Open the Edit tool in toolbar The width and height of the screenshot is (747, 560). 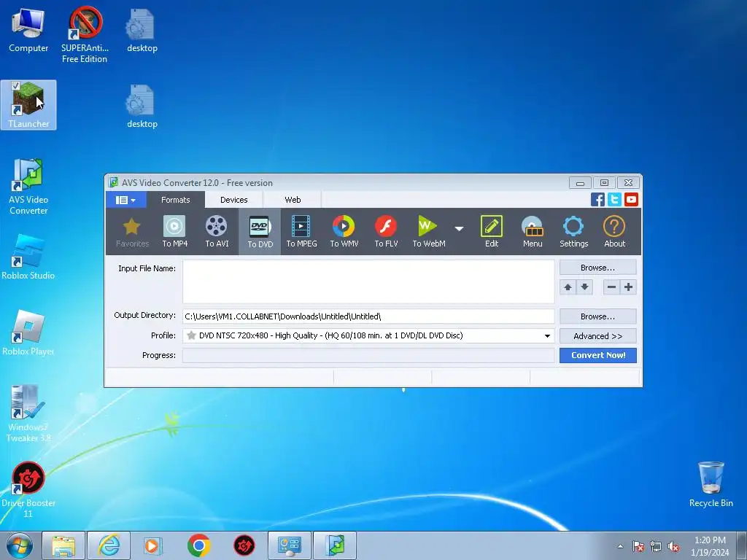[491, 231]
